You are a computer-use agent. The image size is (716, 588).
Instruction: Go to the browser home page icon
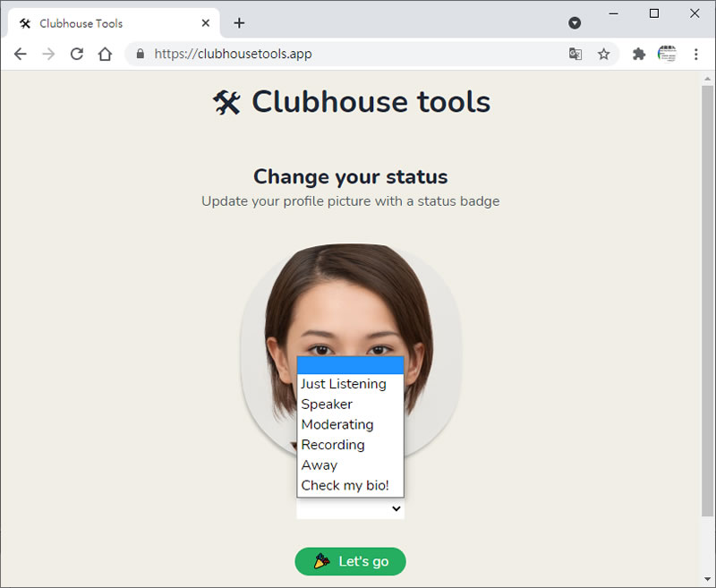click(105, 54)
